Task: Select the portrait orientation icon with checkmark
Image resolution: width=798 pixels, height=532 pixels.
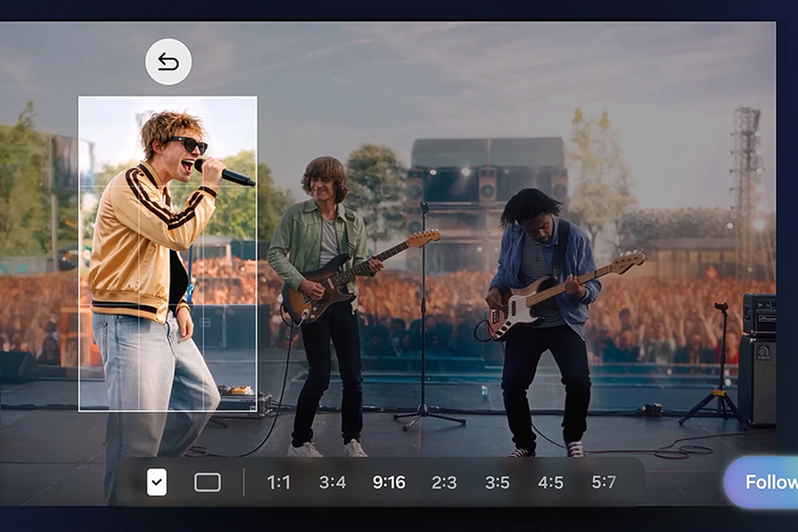Action: (x=157, y=482)
